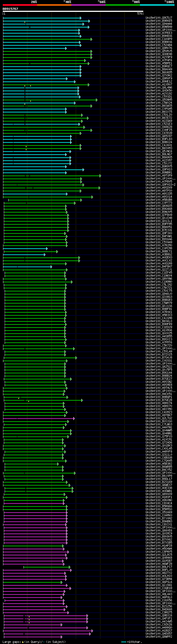This screenshot has height=644, width=177.
Task: Click the UniRef100_A4I4W5 label
Action: tap(159, 622)
